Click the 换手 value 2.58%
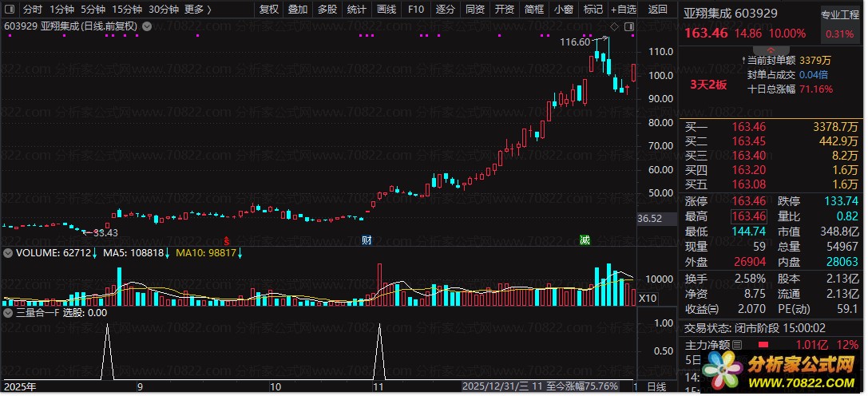This screenshot has height=396, width=868. tap(750, 279)
